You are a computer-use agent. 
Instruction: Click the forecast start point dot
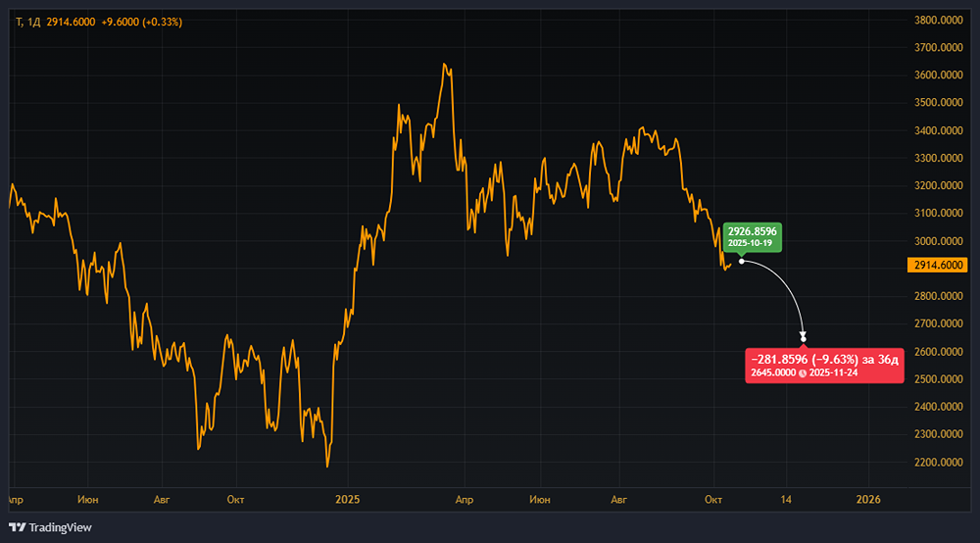tap(742, 261)
